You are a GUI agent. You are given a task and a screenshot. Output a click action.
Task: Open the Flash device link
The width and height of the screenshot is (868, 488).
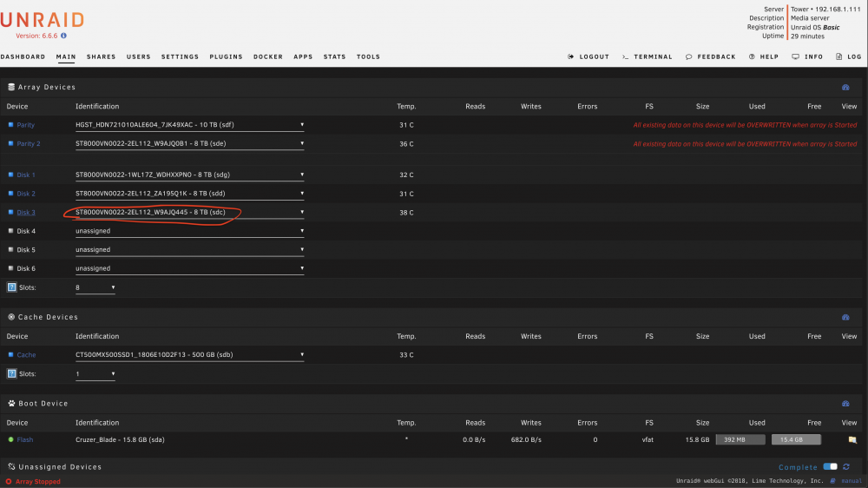tap(25, 440)
